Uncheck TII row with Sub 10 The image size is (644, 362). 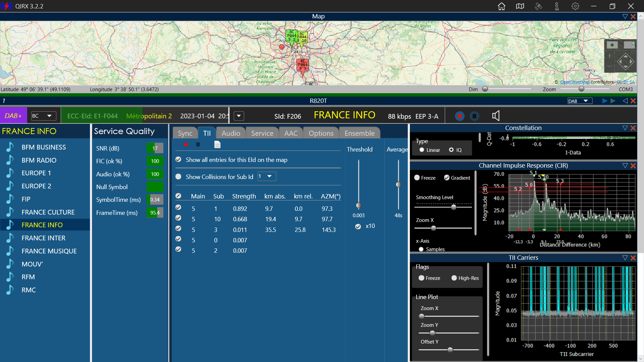tap(178, 218)
